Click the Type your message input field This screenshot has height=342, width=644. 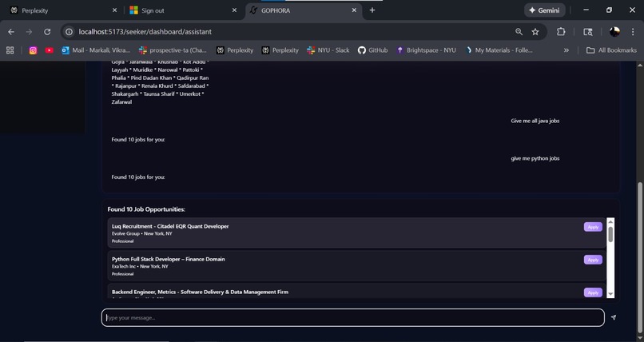353,317
